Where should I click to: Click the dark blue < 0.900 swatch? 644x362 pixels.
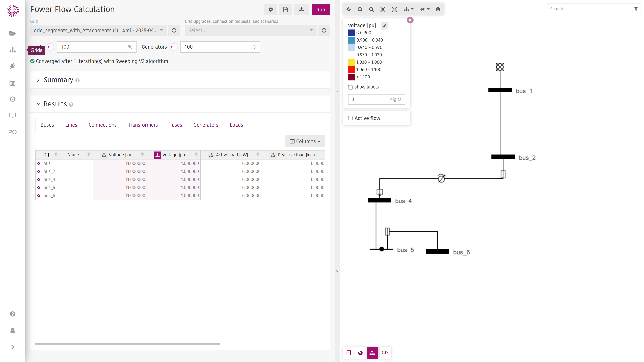351,33
